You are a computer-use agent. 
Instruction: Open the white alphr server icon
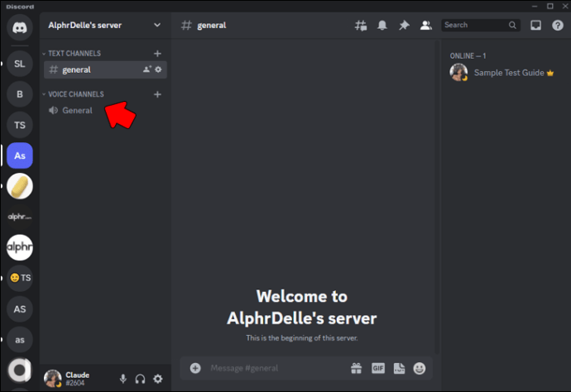click(20, 247)
